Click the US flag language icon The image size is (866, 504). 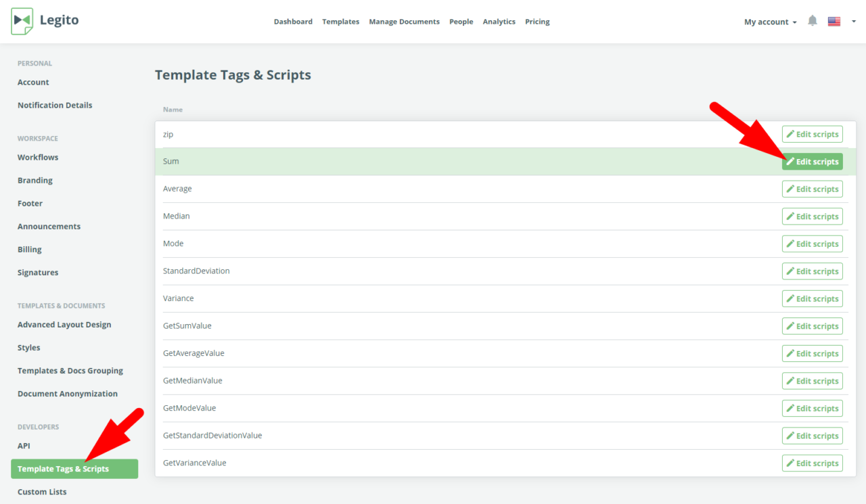tap(834, 21)
